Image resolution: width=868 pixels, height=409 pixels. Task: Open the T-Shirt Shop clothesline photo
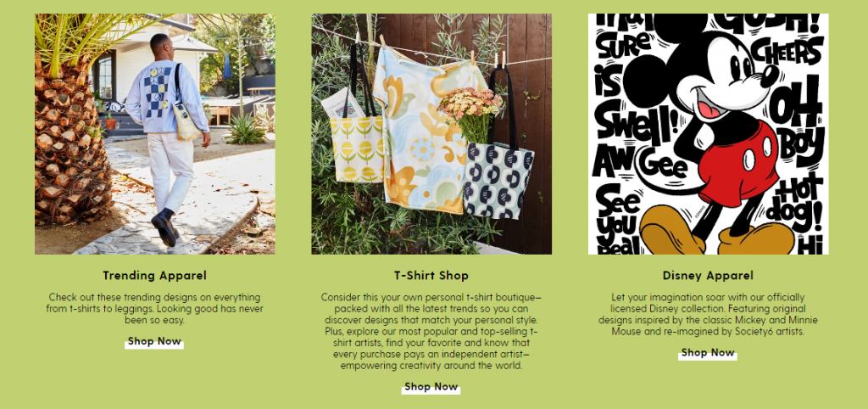click(x=431, y=134)
